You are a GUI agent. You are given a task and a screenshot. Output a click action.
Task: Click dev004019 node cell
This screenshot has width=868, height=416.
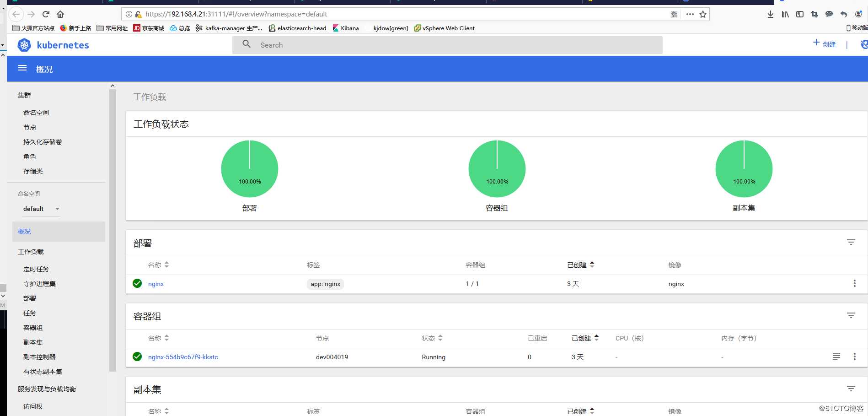(x=332, y=357)
